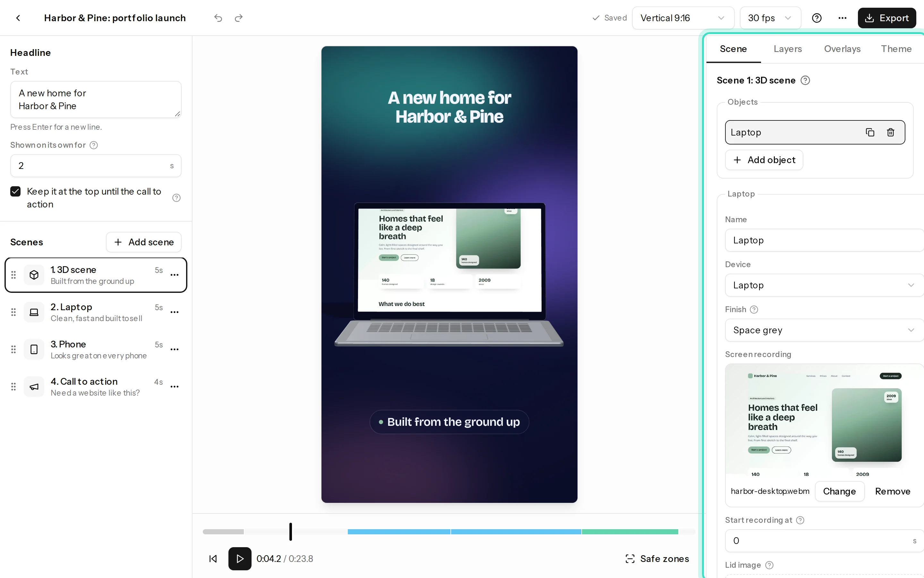The height and width of the screenshot is (578, 924).
Task: Click the Export button
Action: [x=886, y=18]
